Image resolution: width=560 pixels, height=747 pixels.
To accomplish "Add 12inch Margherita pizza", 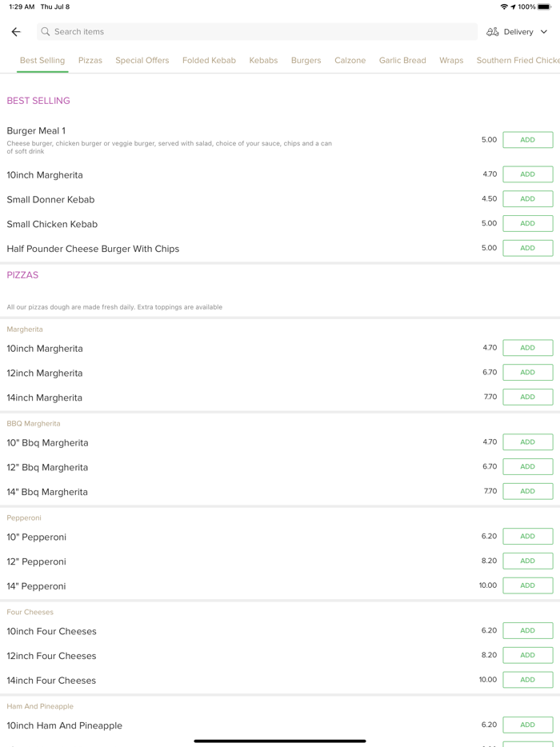I will [527, 373].
